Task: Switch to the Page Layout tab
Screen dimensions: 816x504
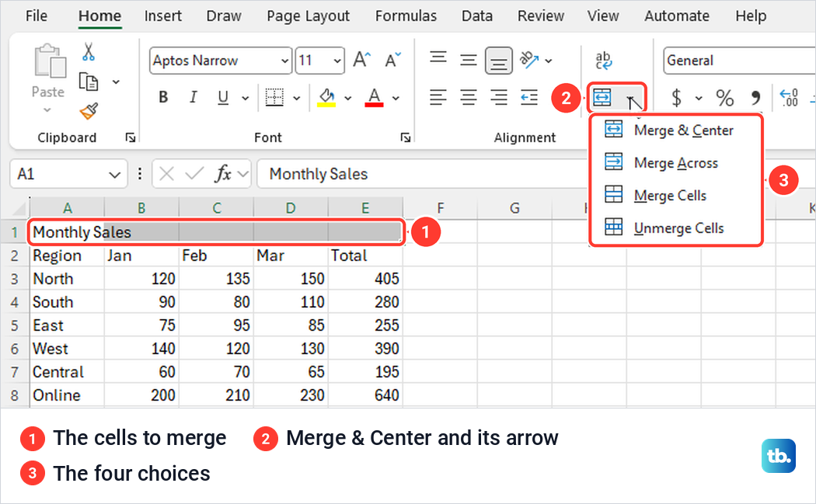Action: tap(308, 16)
